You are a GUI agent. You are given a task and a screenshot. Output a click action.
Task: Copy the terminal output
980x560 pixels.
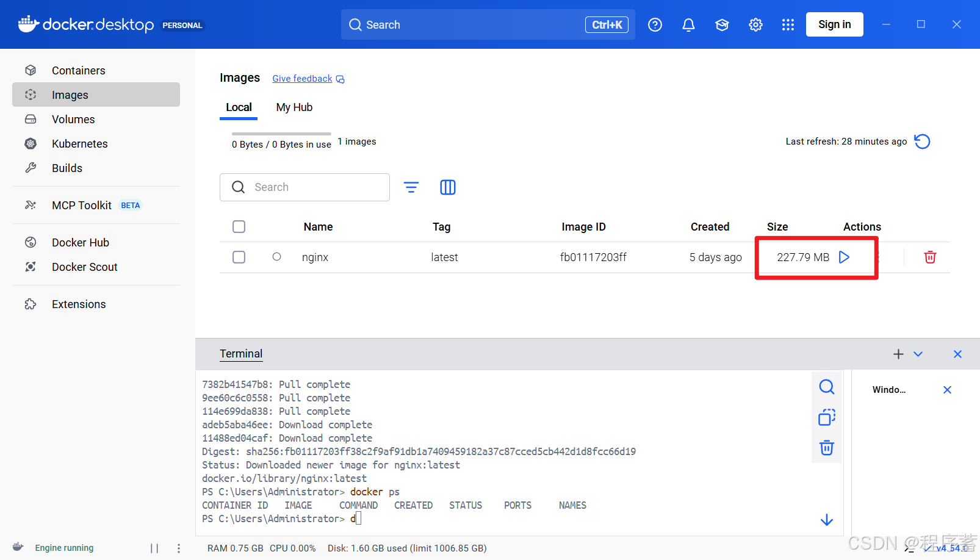point(827,417)
